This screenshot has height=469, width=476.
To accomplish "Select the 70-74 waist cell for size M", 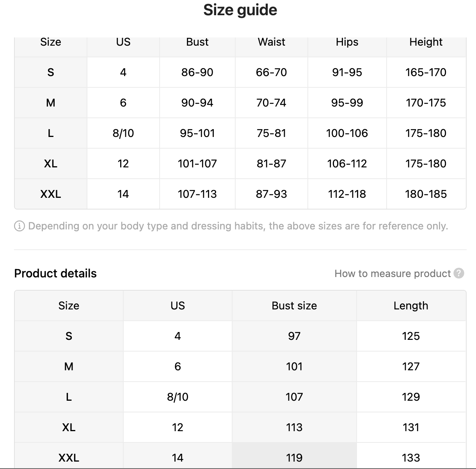I will tap(271, 103).
